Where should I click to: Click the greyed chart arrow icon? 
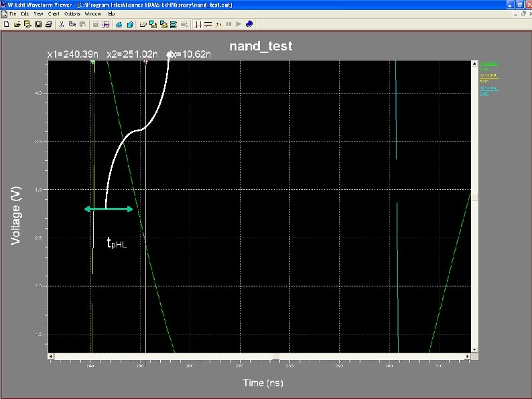(184, 24)
